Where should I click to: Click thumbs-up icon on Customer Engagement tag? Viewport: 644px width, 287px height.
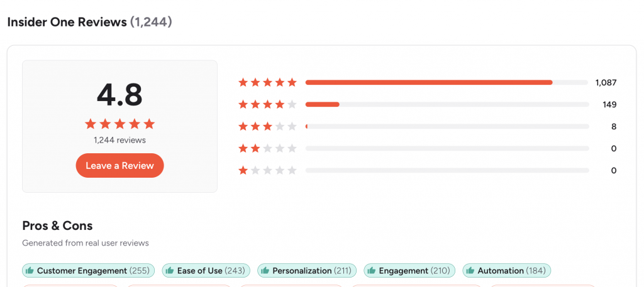click(x=30, y=271)
